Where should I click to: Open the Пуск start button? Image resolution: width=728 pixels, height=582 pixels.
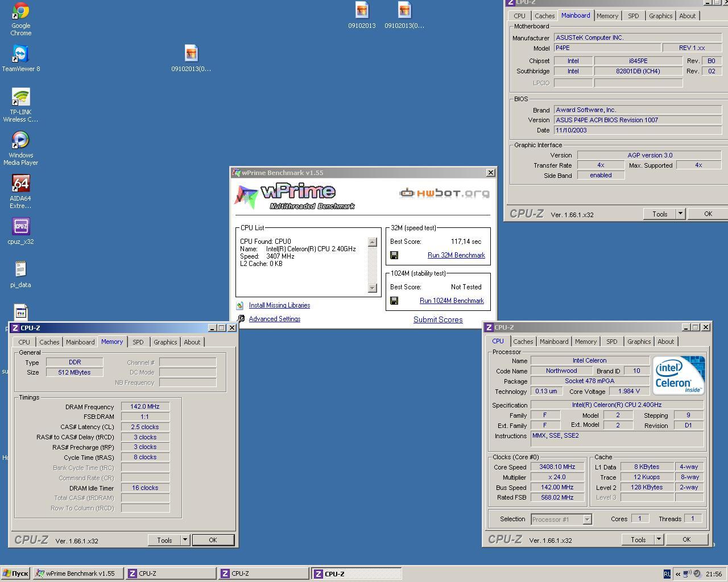[x=15, y=573]
